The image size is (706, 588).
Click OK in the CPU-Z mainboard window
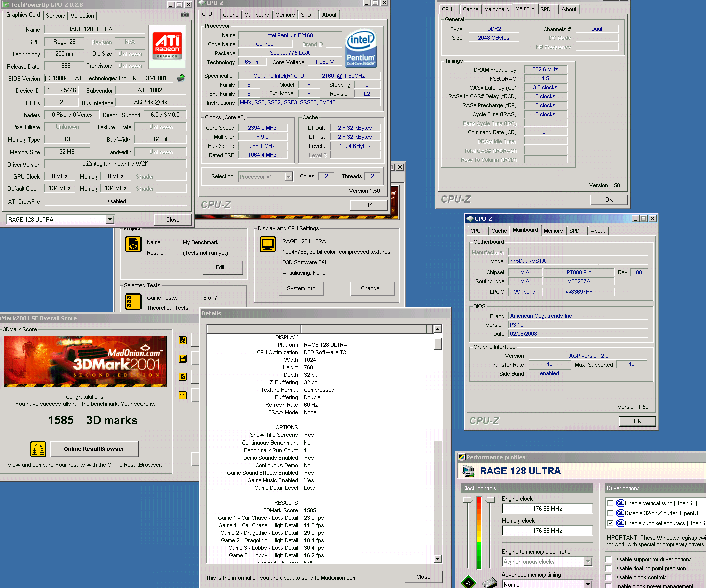pyautogui.click(x=637, y=421)
